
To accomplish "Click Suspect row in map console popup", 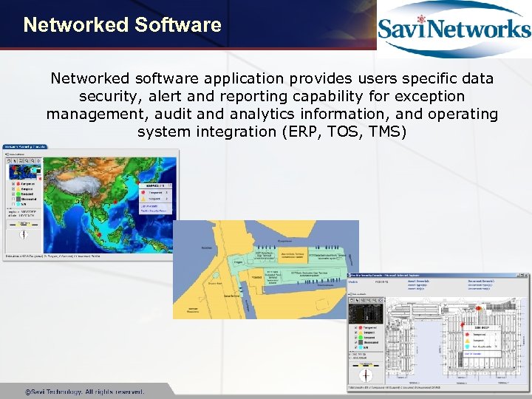I will (x=154, y=199).
